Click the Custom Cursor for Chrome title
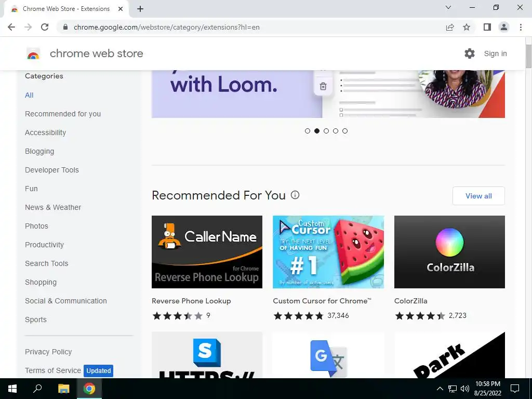 click(322, 301)
